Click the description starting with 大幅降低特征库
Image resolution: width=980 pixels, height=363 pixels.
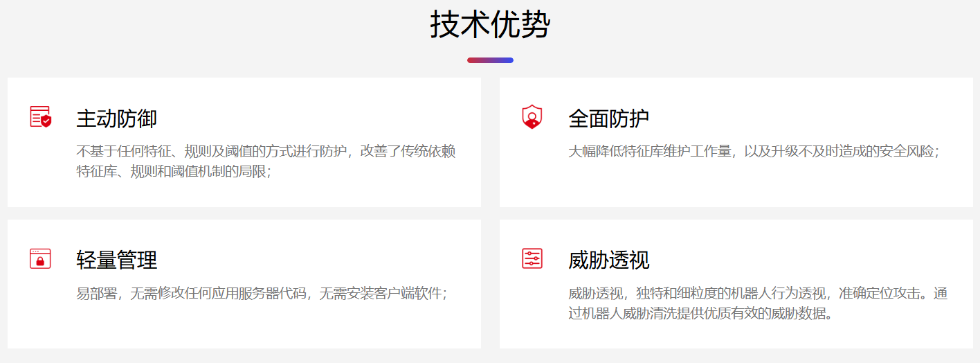pyautogui.click(x=753, y=151)
